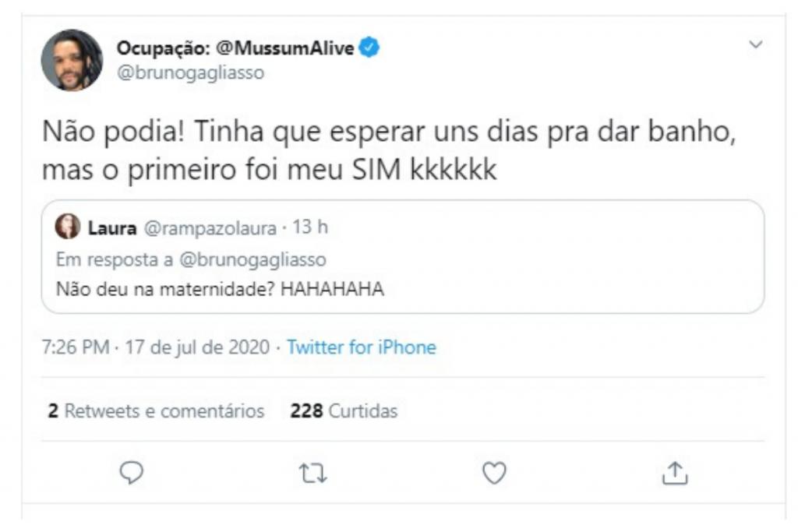
Task: Click the 7:26 PM tweet timestamp
Action: (75, 347)
